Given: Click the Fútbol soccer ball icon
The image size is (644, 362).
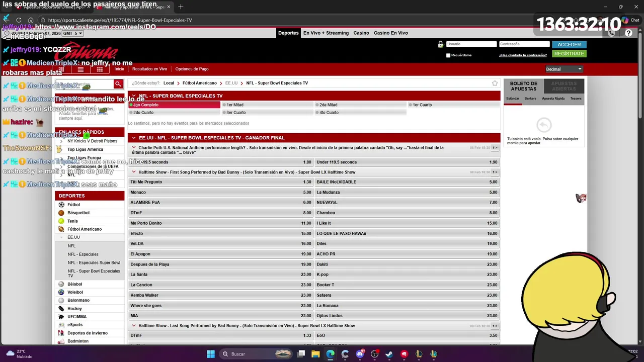Looking at the screenshot, I should [x=61, y=205].
